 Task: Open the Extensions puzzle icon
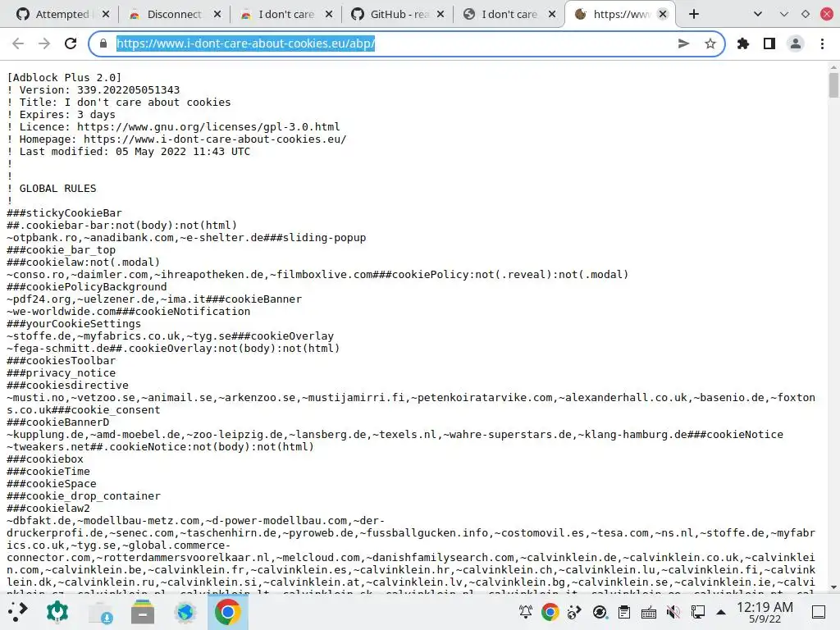[743, 43]
